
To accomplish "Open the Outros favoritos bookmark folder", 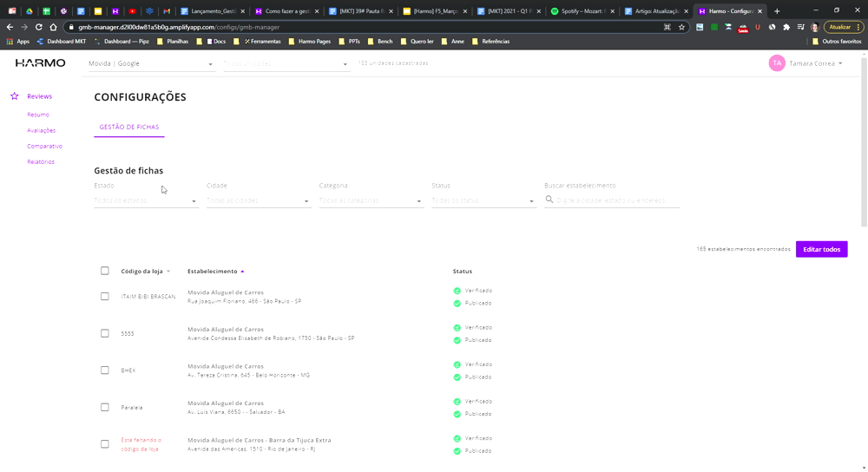I will point(837,42).
